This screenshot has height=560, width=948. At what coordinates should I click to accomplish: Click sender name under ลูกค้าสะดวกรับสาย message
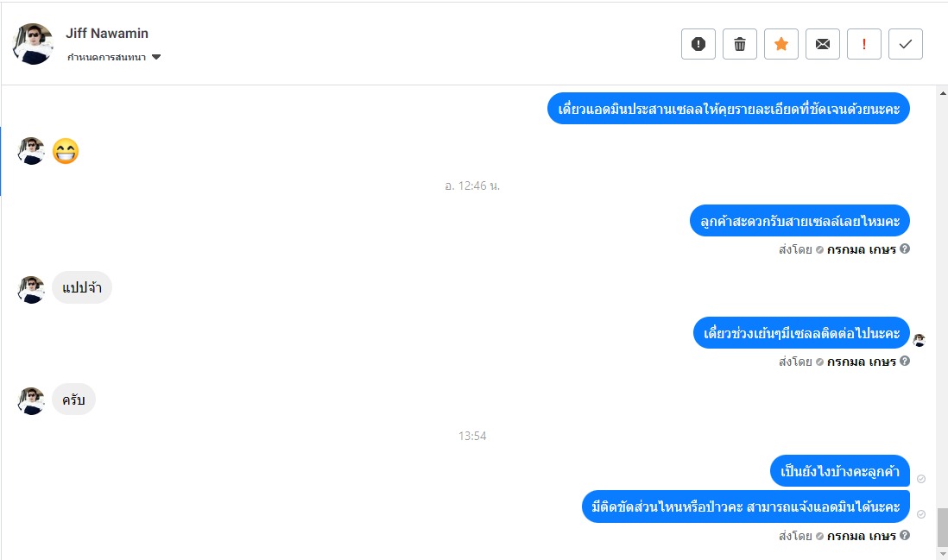(862, 249)
